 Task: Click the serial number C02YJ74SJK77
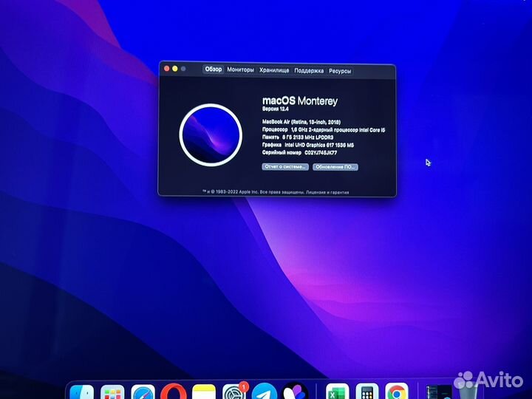pyautogui.click(x=321, y=153)
